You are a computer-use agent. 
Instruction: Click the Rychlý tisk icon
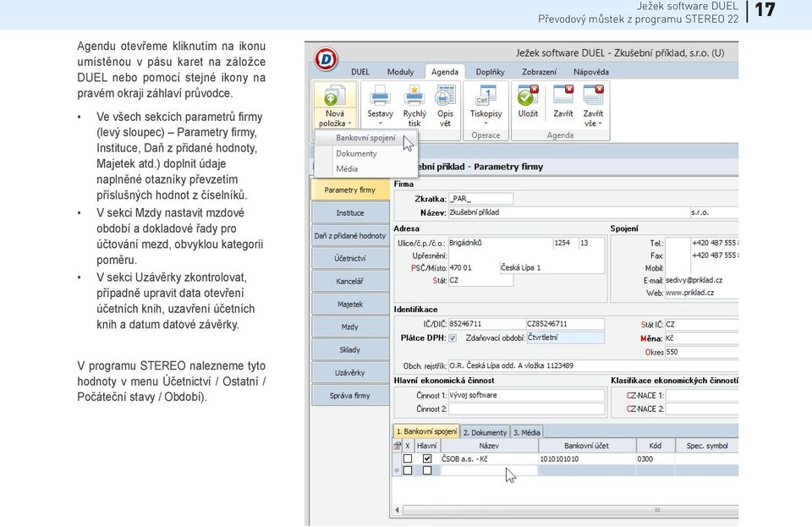[x=414, y=96]
